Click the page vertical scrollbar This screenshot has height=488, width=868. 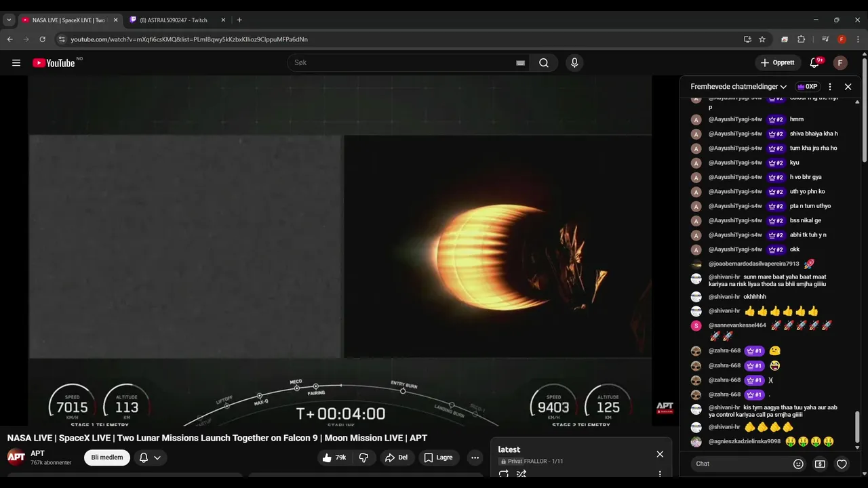pos(865,112)
